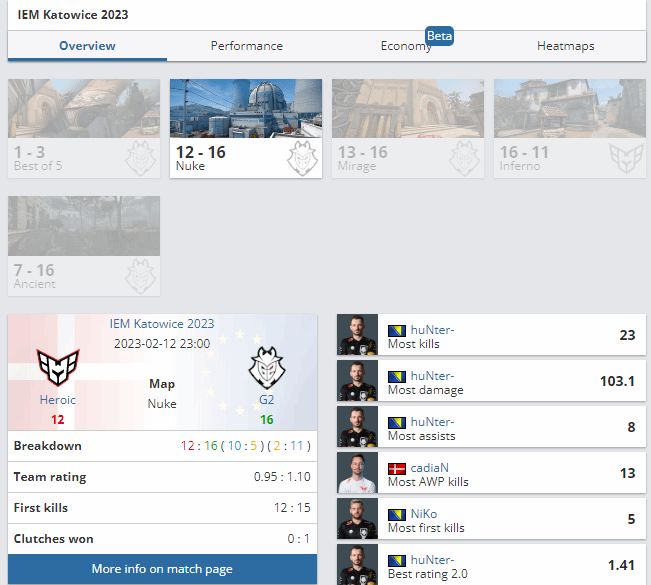The width and height of the screenshot is (651, 585).
Task: Open huNter- link in Most assists row
Action: click(432, 422)
